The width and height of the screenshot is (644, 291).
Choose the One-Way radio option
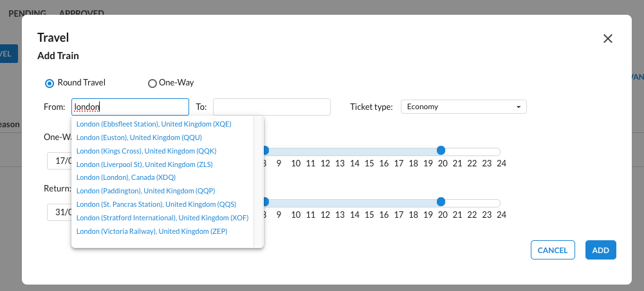pos(152,84)
